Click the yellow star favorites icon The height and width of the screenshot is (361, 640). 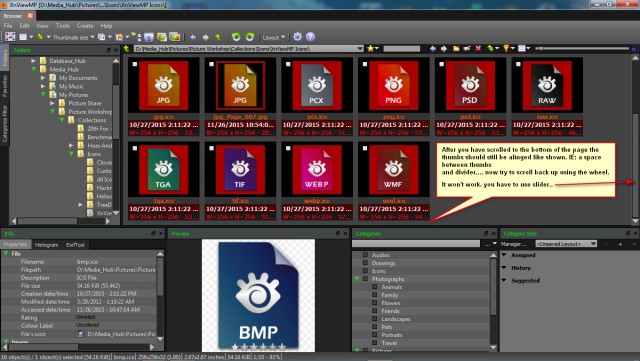click(370, 49)
